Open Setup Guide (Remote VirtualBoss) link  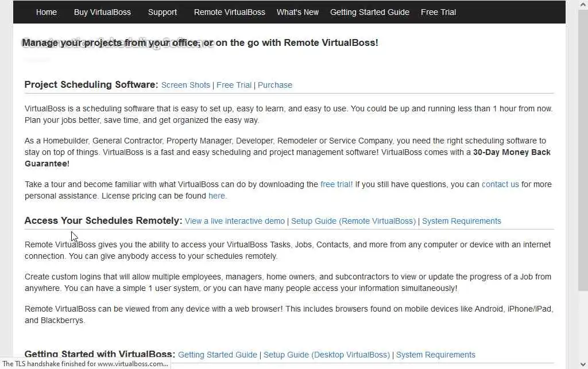(x=353, y=221)
